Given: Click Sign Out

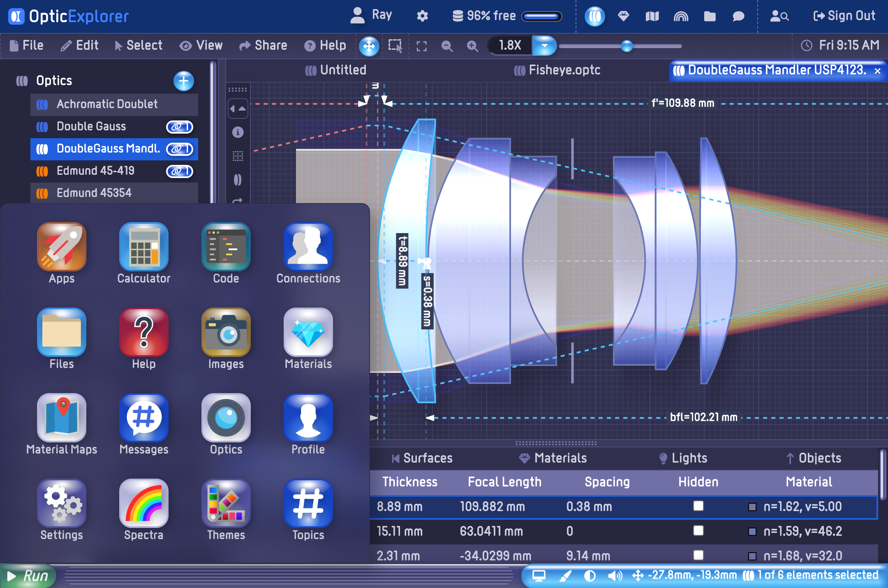Looking at the screenshot, I should (844, 16).
